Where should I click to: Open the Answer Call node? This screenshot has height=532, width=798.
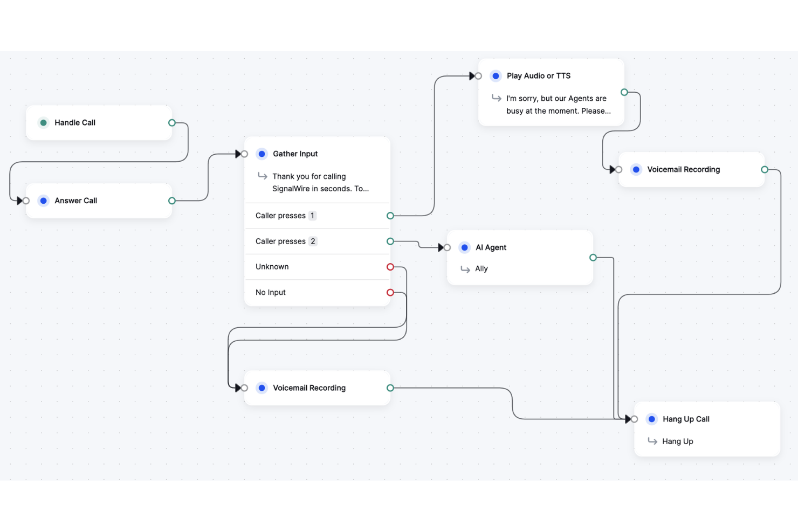pos(75,201)
